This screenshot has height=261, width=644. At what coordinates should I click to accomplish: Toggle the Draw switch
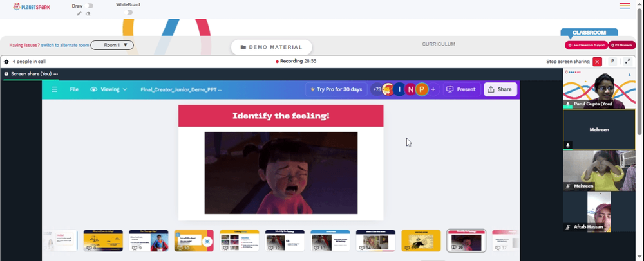[x=90, y=6]
